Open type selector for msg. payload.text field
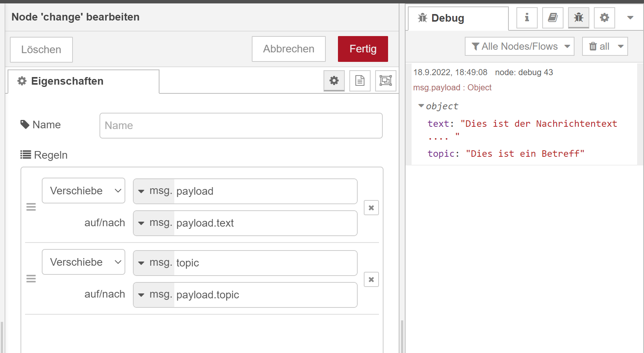 click(154, 223)
